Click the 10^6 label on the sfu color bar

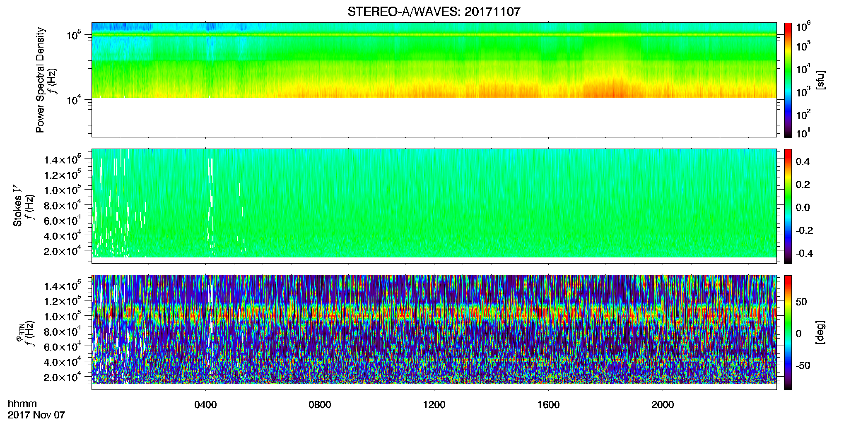[803, 26]
